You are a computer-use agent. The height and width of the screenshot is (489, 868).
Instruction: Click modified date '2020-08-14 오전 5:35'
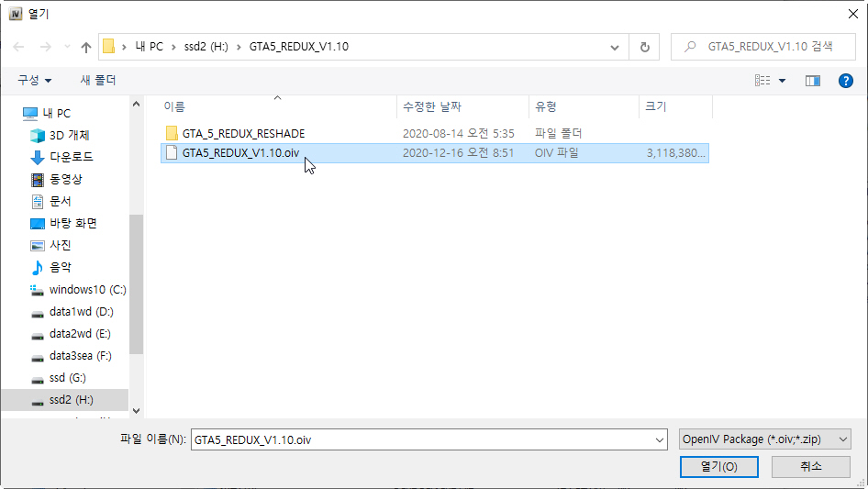coord(459,133)
